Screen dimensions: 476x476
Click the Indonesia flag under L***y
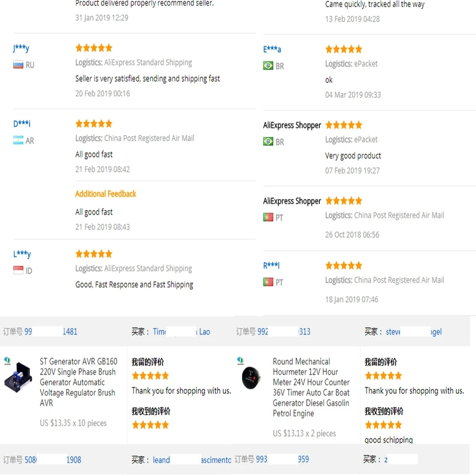pyautogui.click(x=18, y=271)
